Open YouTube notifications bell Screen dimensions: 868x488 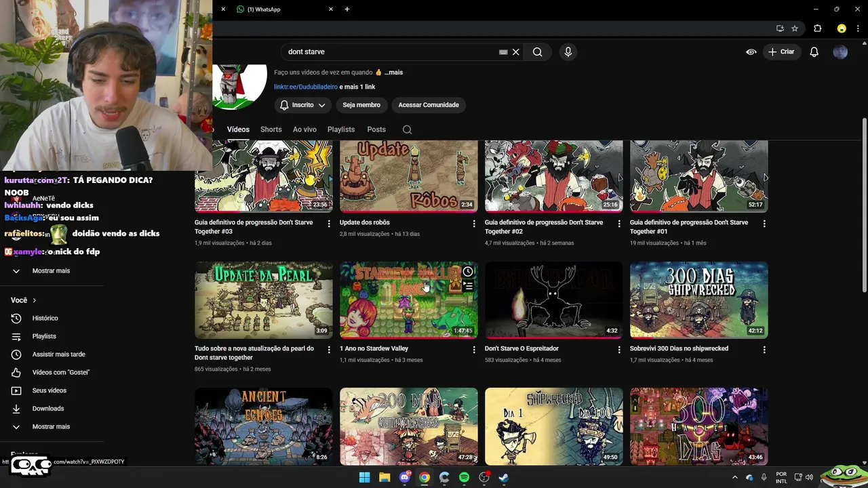pyautogui.click(x=814, y=52)
